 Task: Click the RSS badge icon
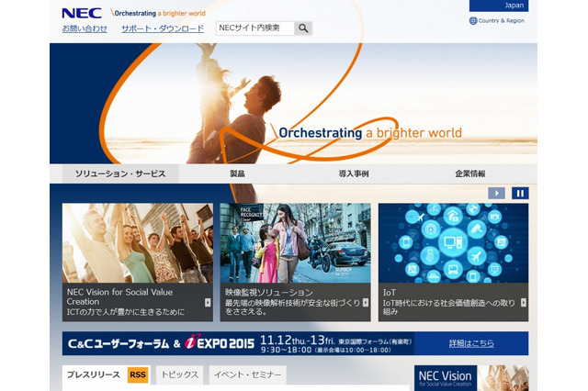point(138,374)
